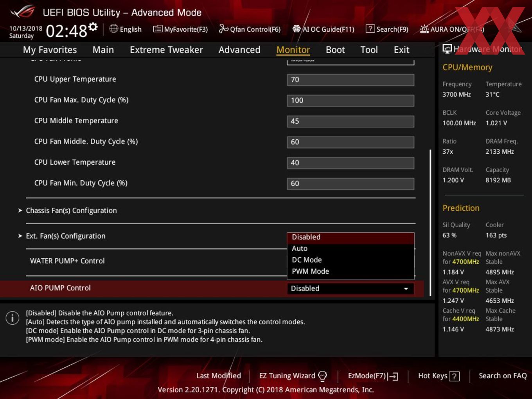The image size is (532, 399).
Task: Click CPU Lower Temperature label
Action: coord(75,162)
